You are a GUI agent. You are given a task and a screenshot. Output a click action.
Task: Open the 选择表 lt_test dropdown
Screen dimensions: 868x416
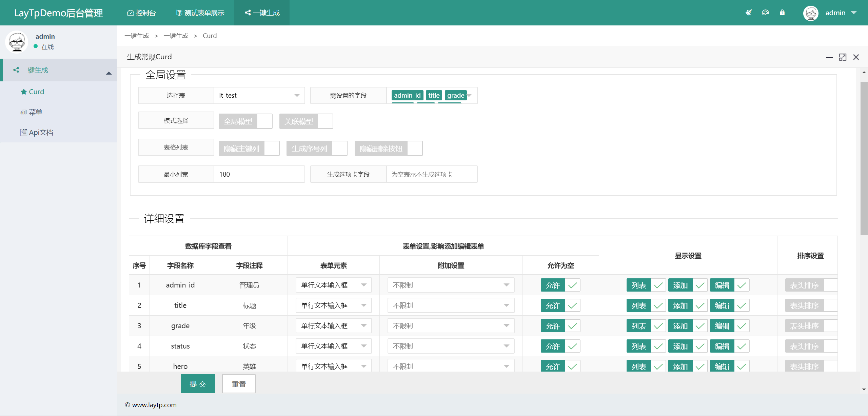tap(259, 96)
